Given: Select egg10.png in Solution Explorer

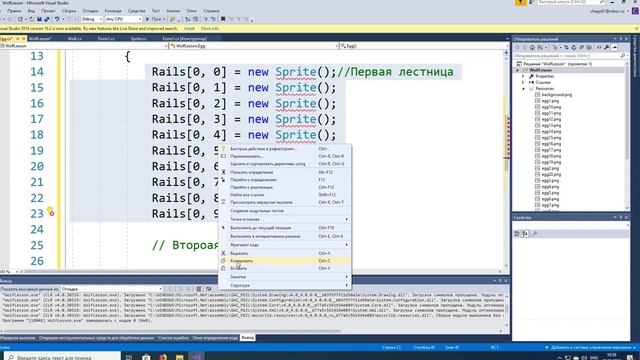Looking at the screenshot, I should click(551, 107).
